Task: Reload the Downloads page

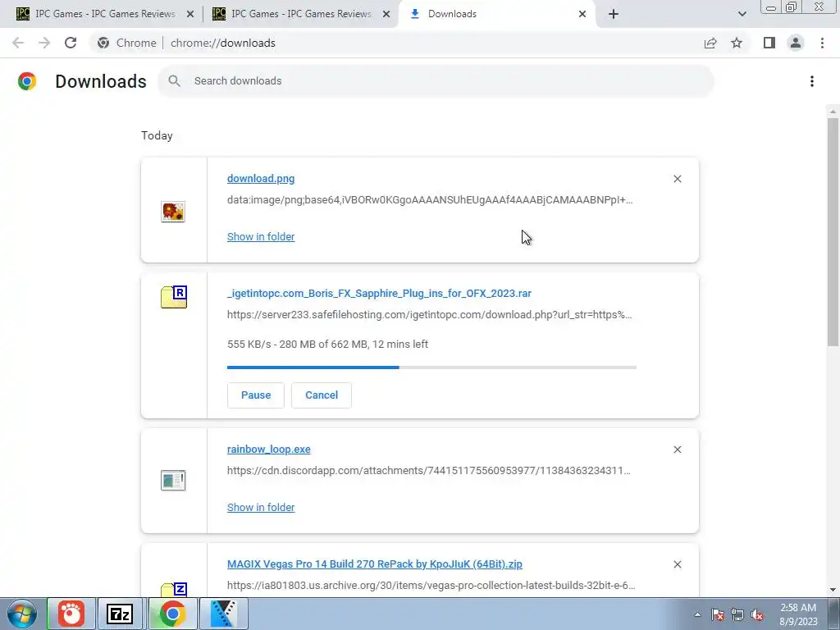Action: [71, 43]
